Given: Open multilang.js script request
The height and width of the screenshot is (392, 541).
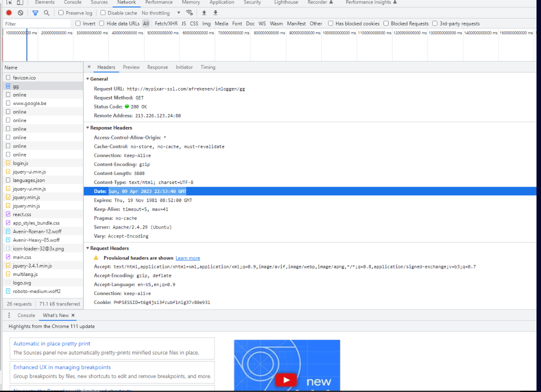Looking at the screenshot, I should [x=43, y=274].
